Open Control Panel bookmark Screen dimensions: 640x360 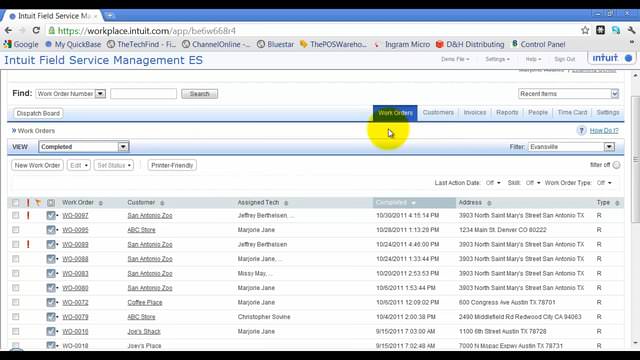pos(538,44)
